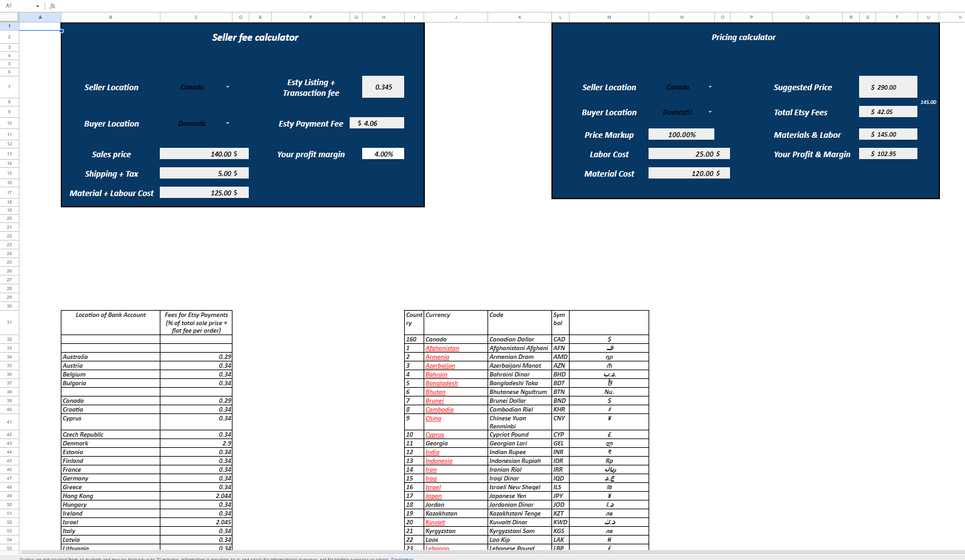Select column A header
The width and height of the screenshot is (965, 560).
pyautogui.click(x=40, y=18)
